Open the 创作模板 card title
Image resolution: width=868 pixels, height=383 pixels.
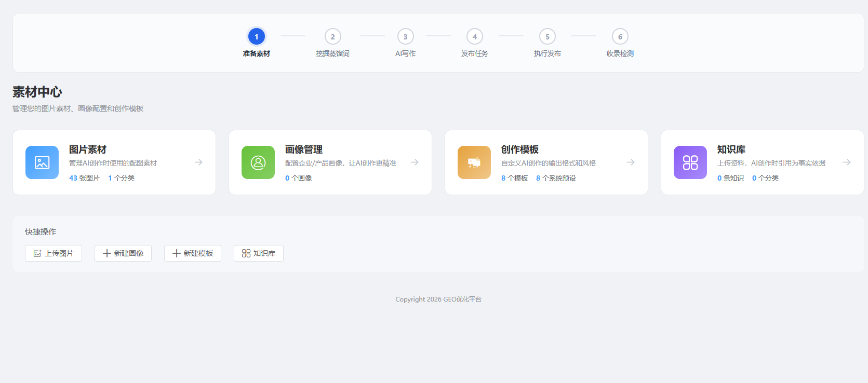520,149
